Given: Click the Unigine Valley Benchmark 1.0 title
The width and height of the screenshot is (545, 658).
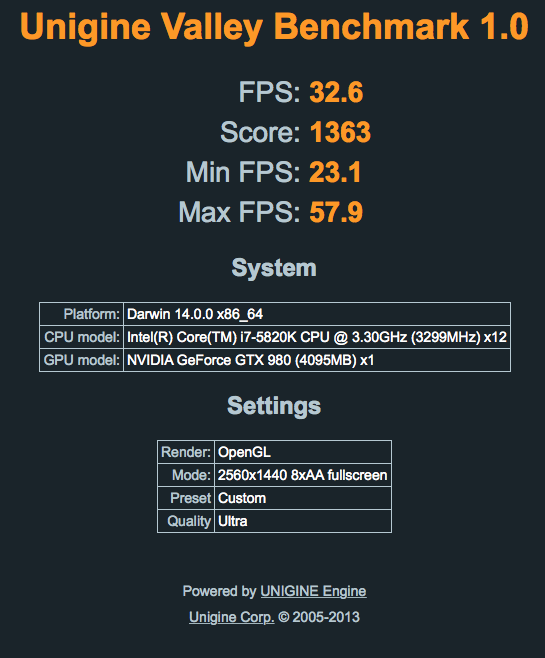Looking at the screenshot, I should point(274,27).
